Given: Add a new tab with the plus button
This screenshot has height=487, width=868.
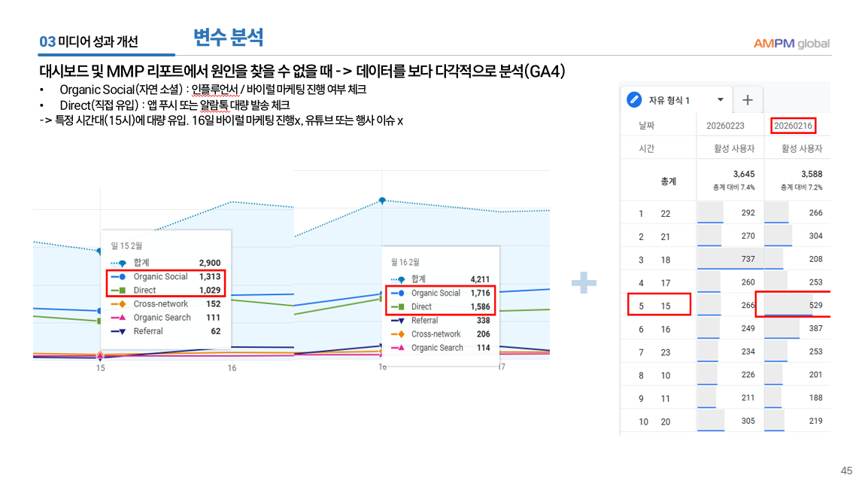Looking at the screenshot, I should (x=748, y=100).
